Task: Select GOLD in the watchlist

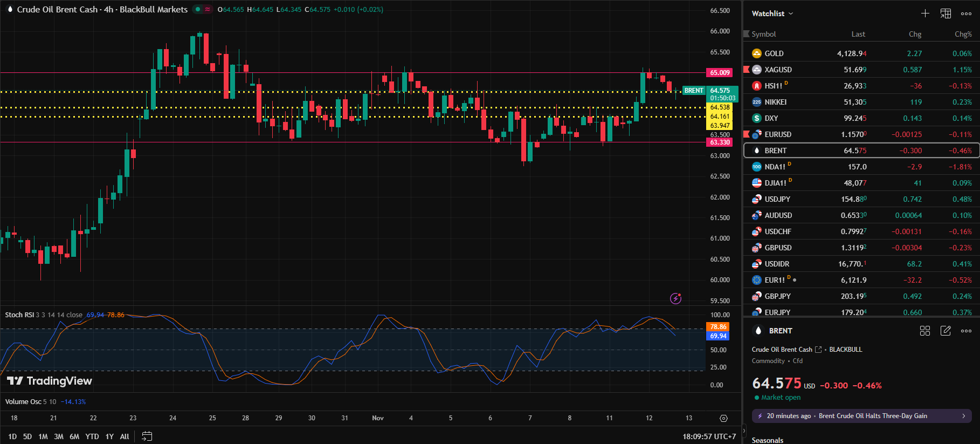Action: coord(774,53)
